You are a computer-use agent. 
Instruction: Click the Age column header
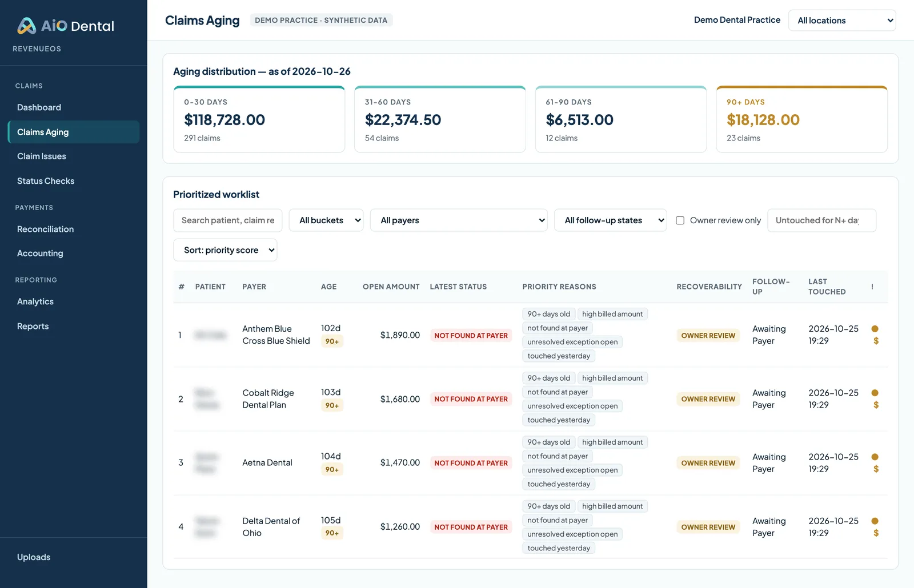click(x=328, y=287)
